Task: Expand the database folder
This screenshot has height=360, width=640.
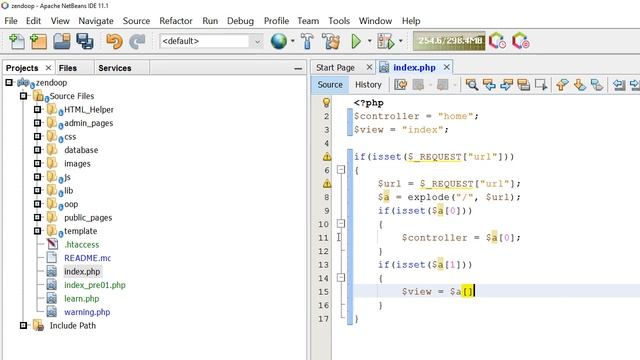Action: (x=37, y=150)
